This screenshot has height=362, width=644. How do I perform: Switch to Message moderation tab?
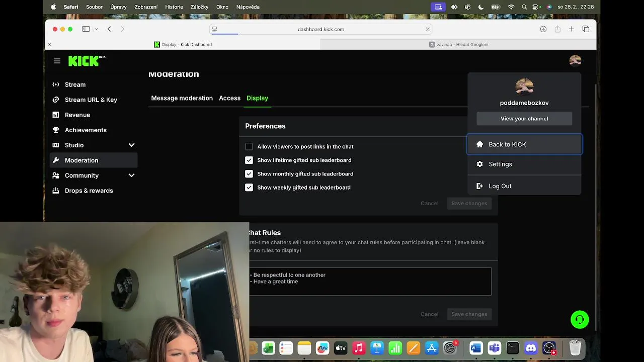pyautogui.click(x=182, y=98)
